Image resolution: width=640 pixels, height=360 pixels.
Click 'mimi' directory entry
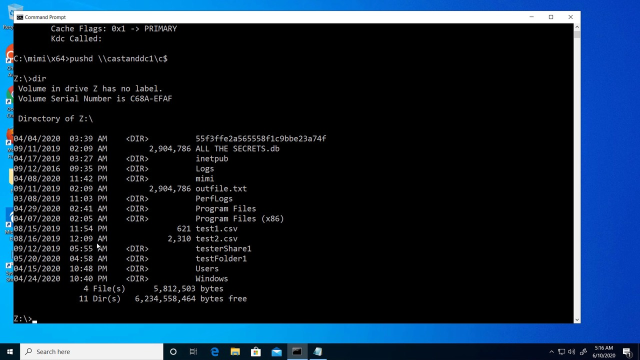click(x=205, y=179)
